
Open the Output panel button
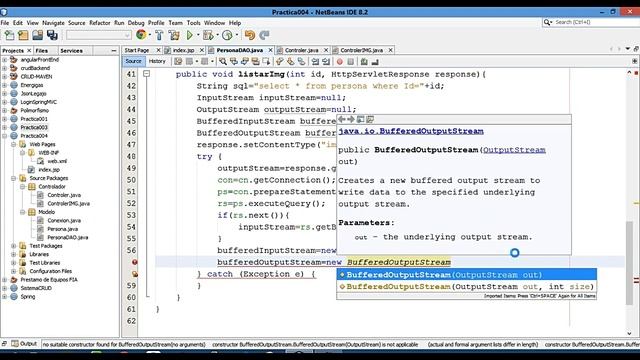(24, 344)
